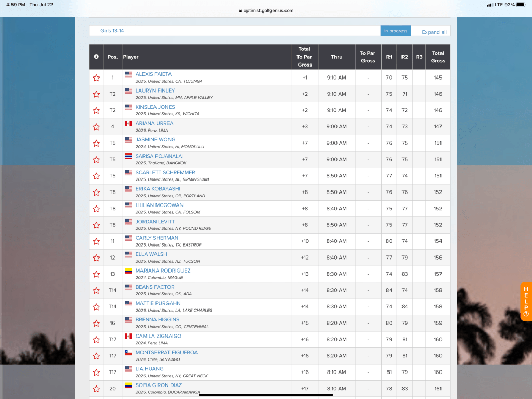532x399 pixels.
Task: Click the Thailand flag next to Sarisa Pojanalai
Action: tap(128, 156)
